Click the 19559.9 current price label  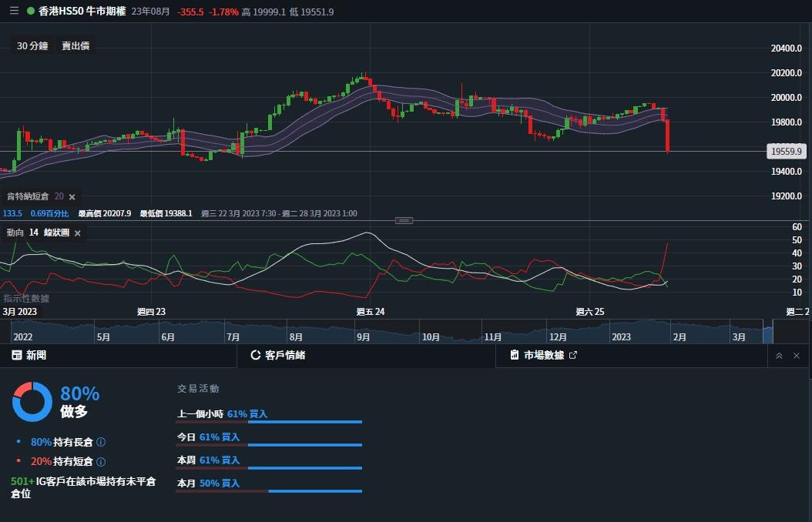786,151
